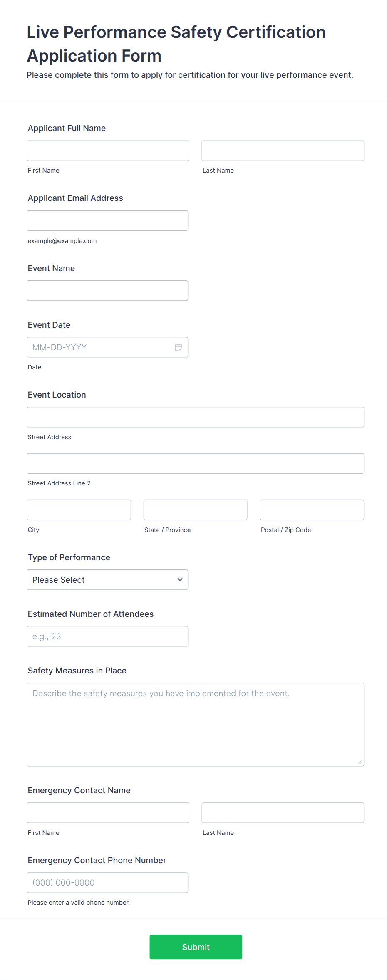Screen dimensions: 387x980
Task: Open the Event Date calendar picker icon
Action: point(178,347)
